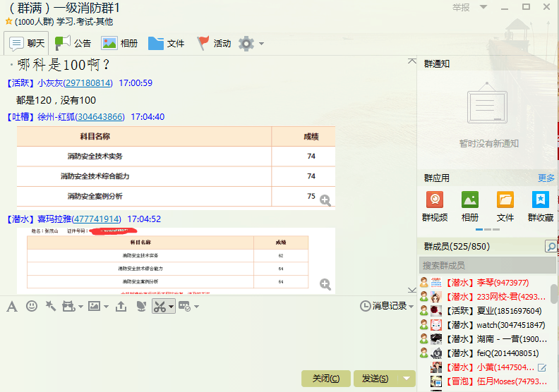Expand the dropdown arrow beside settings gear
This screenshot has height=392, width=559.
[x=261, y=44]
